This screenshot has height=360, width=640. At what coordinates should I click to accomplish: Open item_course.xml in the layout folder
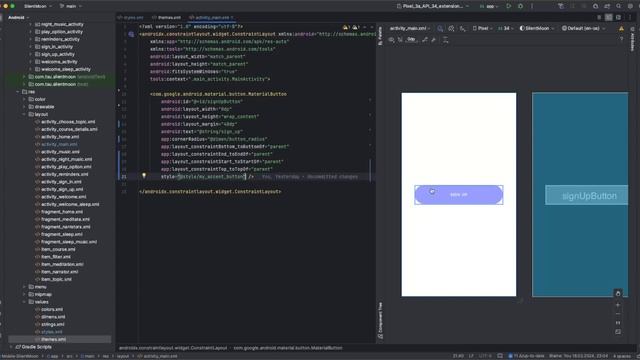tap(58, 249)
